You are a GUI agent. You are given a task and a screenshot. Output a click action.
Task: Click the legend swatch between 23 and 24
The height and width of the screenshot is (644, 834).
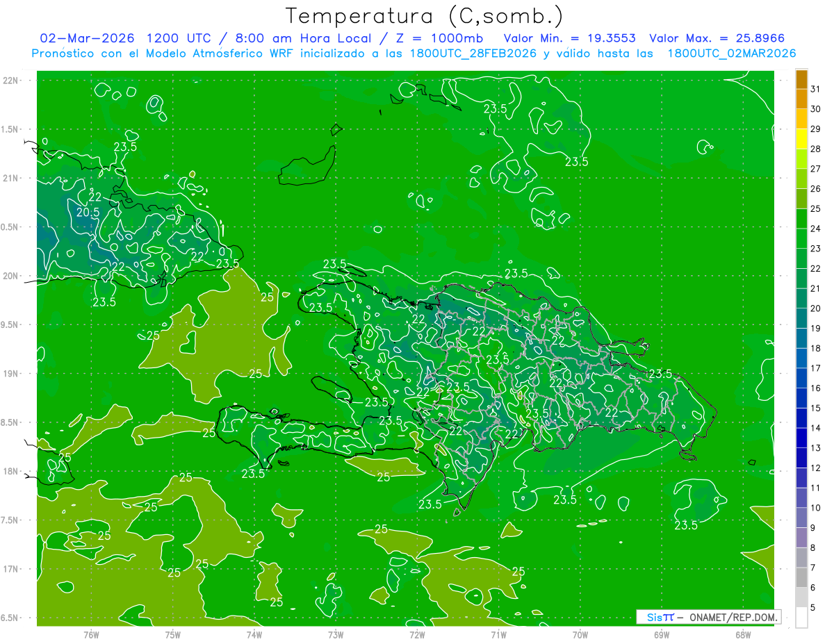coord(801,239)
